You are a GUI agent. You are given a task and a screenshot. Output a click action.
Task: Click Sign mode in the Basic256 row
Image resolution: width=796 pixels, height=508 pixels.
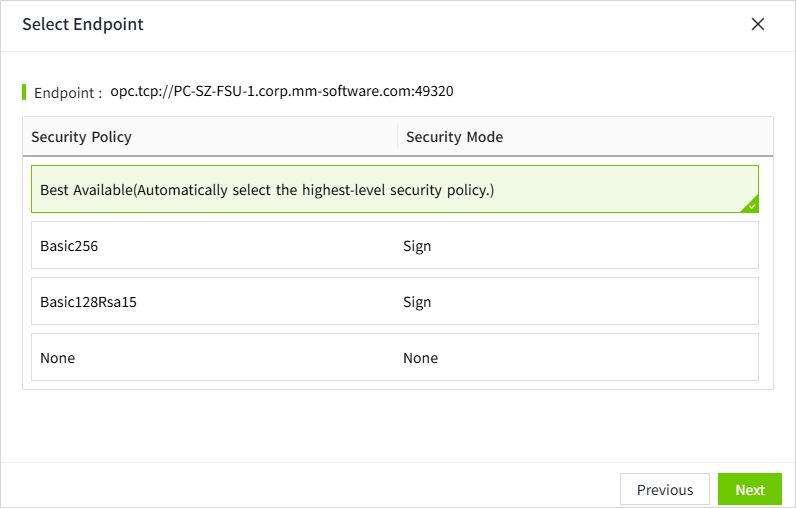coord(417,246)
